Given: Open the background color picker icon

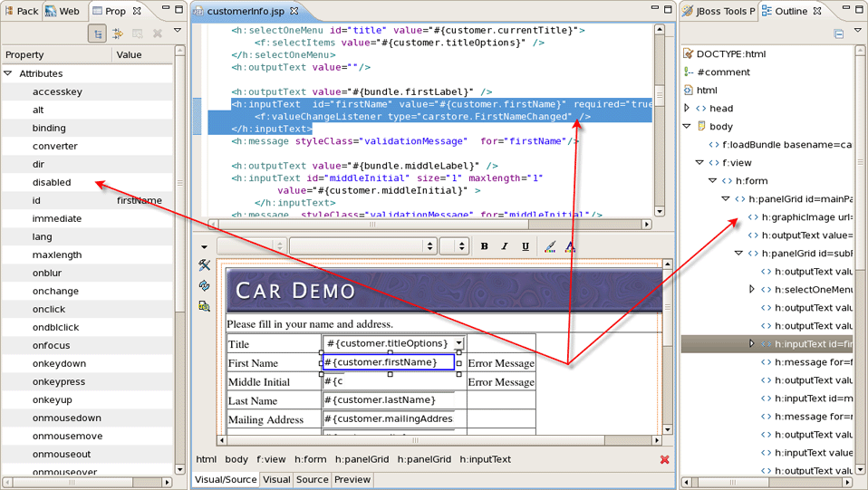Looking at the screenshot, I should pyautogui.click(x=550, y=246).
